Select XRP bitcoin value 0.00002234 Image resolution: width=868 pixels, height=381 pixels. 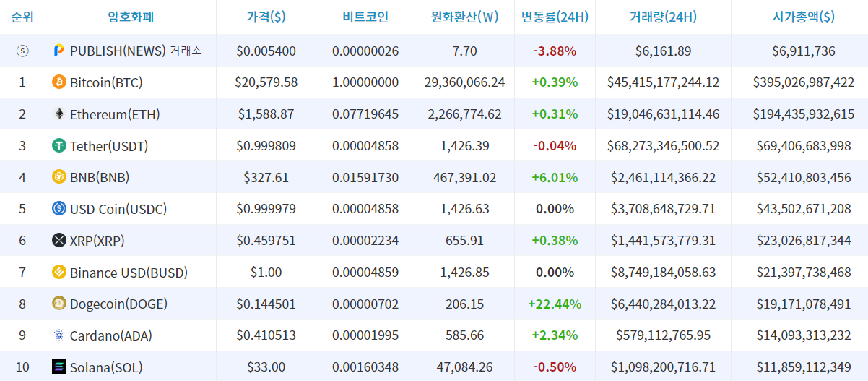coord(365,241)
